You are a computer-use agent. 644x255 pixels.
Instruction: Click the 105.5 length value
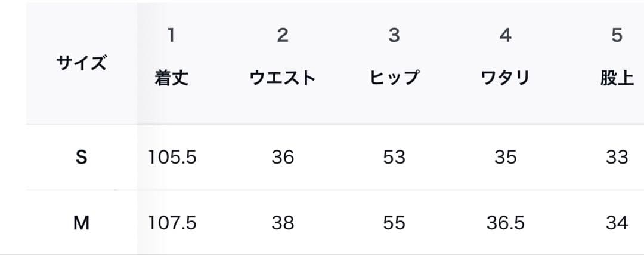[172, 158]
